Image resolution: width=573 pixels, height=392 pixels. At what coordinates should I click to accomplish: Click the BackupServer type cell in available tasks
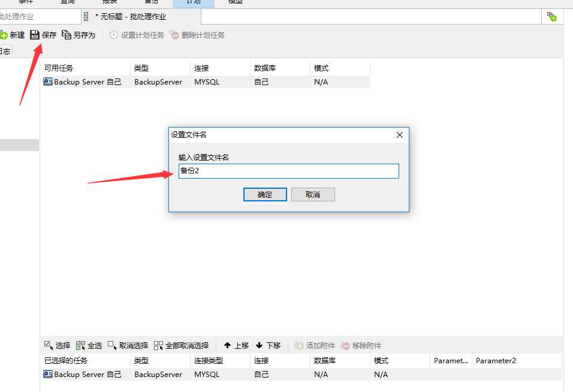(x=158, y=82)
